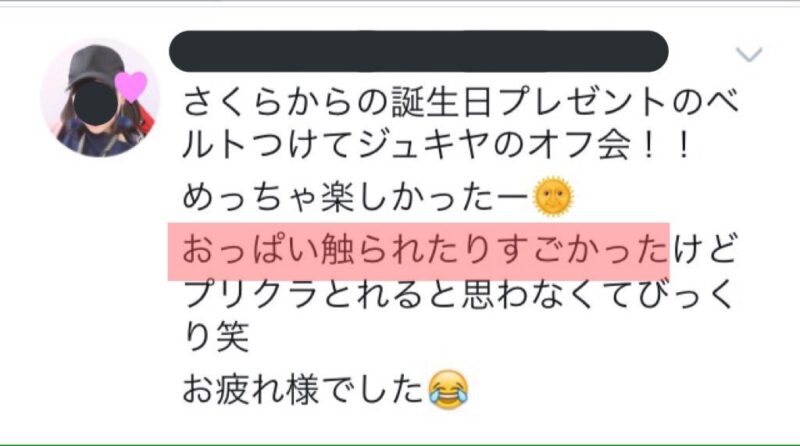
Task: Open the profile picture of the poster
Action: [100, 97]
